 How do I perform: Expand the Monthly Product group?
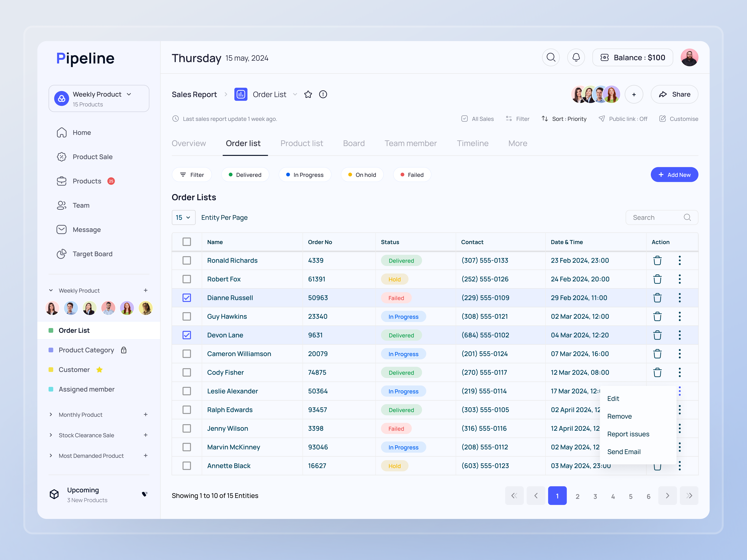(51, 415)
